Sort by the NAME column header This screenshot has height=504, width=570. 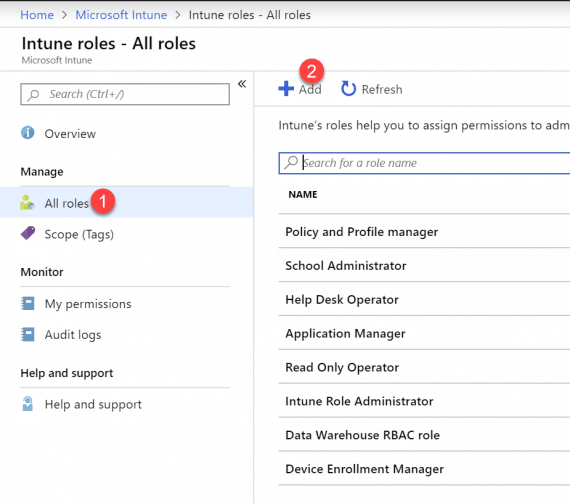[303, 195]
